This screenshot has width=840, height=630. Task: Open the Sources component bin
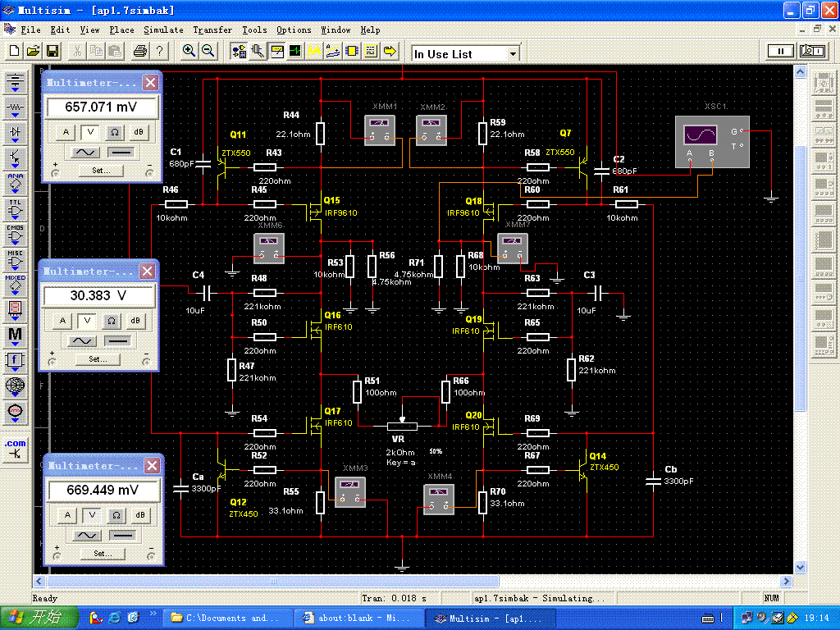pos(16,84)
